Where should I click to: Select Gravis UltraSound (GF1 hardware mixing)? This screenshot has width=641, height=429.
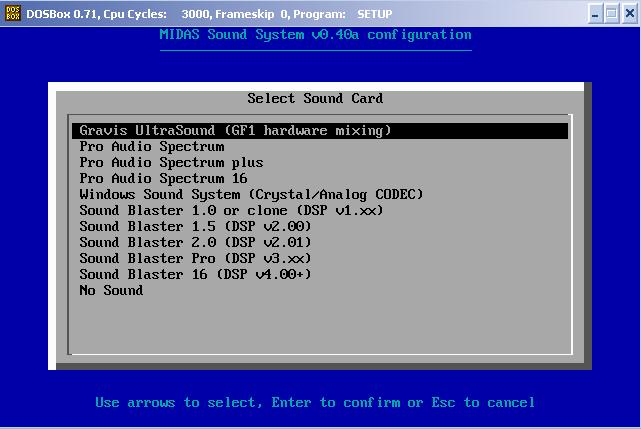(235, 131)
